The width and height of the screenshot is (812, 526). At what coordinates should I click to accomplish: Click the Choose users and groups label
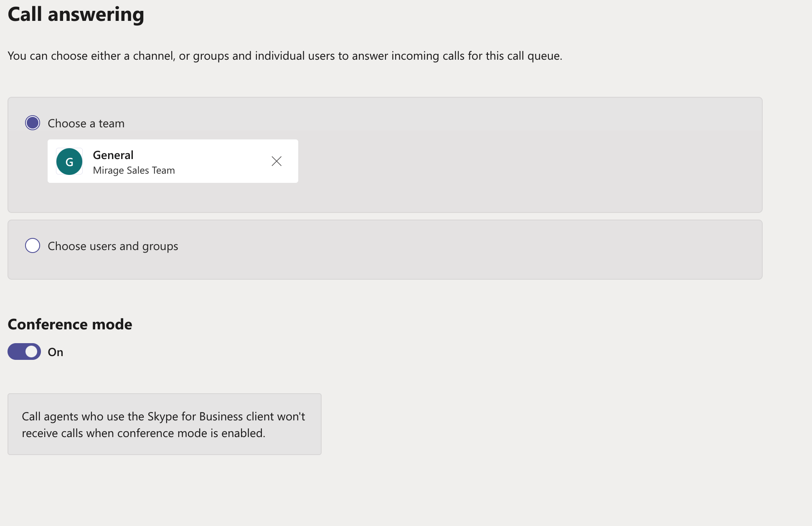(113, 246)
